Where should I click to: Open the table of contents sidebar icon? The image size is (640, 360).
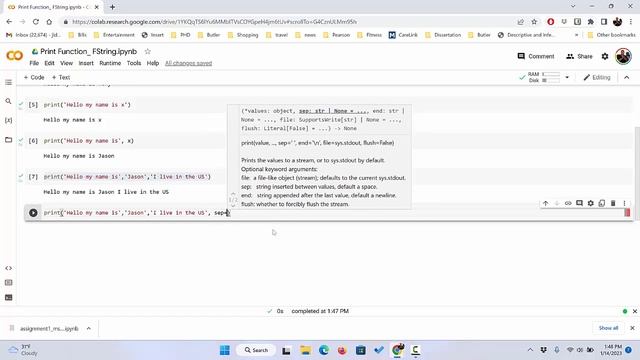[9, 82]
